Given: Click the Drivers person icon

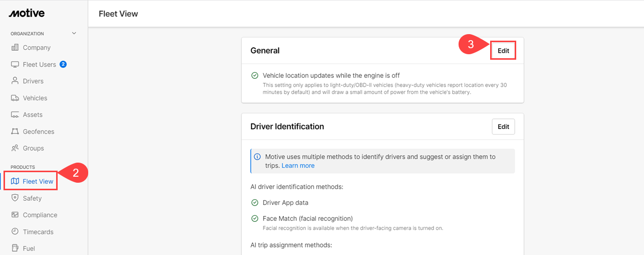Looking at the screenshot, I should (15, 81).
